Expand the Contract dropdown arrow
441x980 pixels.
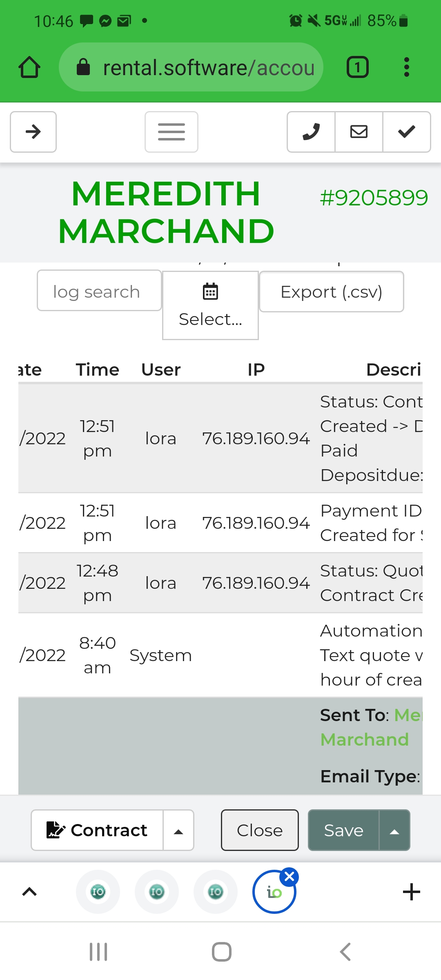[178, 830]
